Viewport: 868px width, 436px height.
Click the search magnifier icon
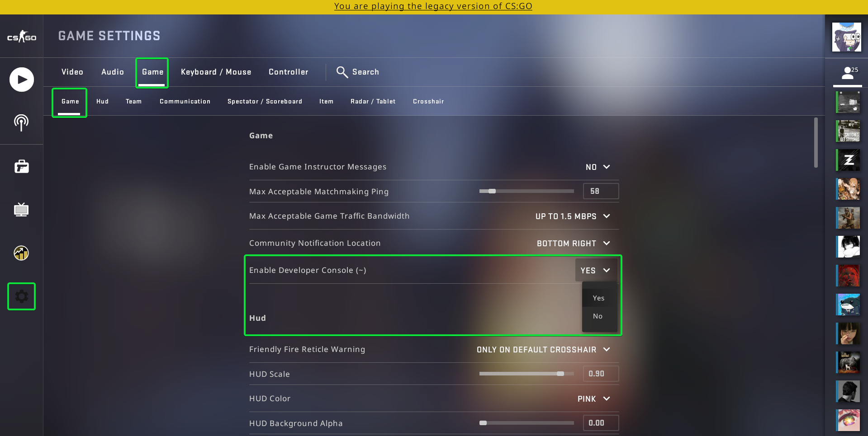[342, 72]
